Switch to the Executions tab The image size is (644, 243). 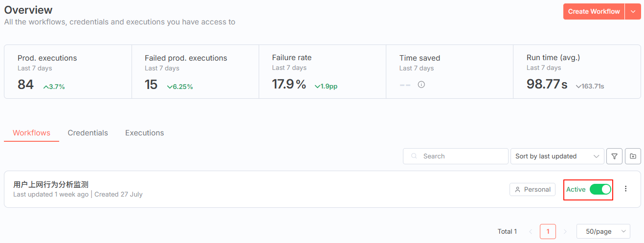click(x=144, y=133)
